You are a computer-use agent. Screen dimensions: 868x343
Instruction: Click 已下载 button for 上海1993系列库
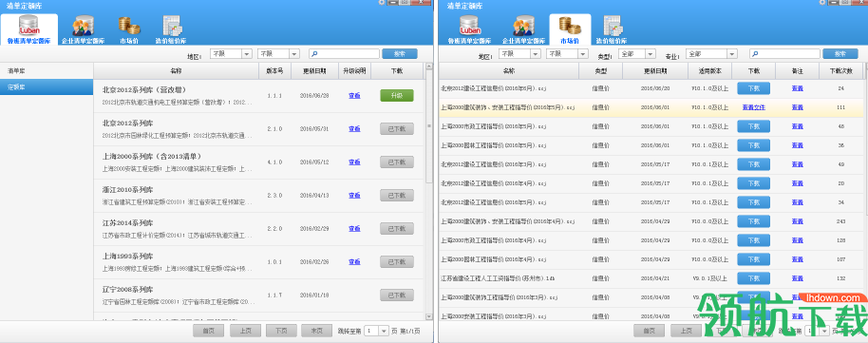click(x=397, y=261)
